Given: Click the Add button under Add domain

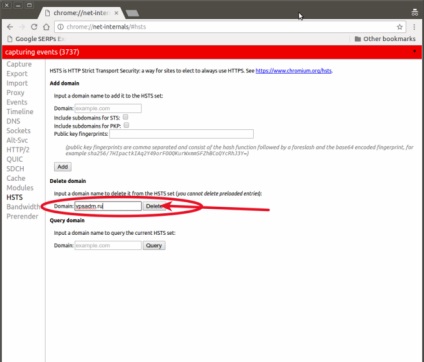Looking at the screenshot, I should [63, 167].
